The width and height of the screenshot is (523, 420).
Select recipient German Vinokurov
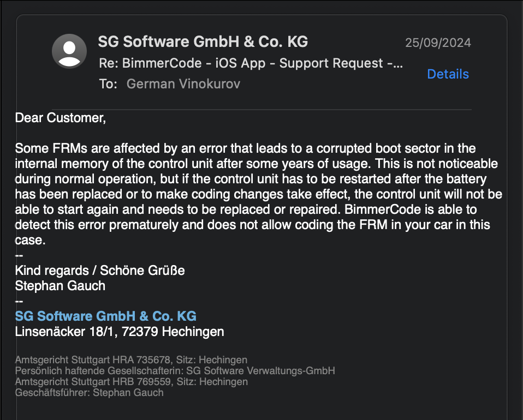[183, 83]
